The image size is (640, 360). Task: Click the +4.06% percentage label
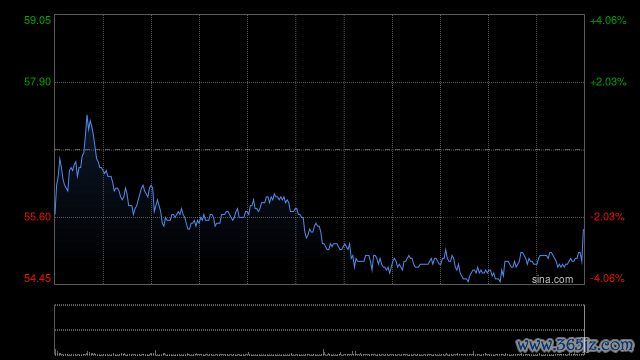click(x=608, y=20)
